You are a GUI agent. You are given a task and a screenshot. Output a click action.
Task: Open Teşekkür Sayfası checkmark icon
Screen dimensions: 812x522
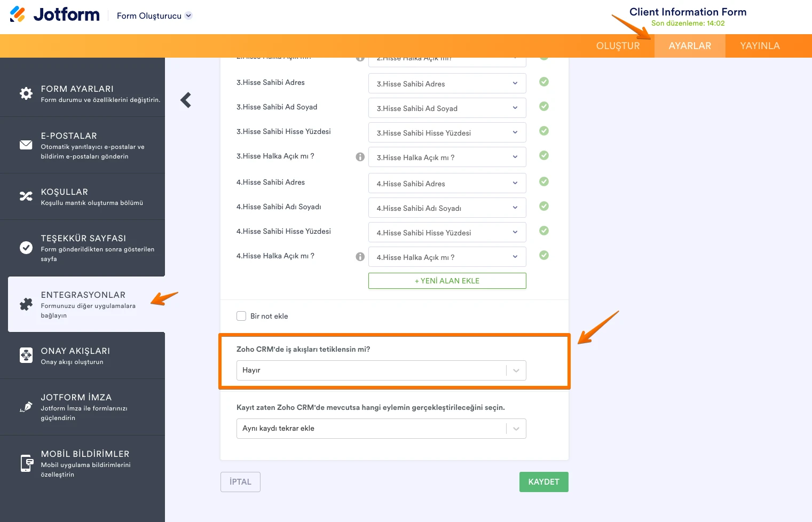(26, 247)
